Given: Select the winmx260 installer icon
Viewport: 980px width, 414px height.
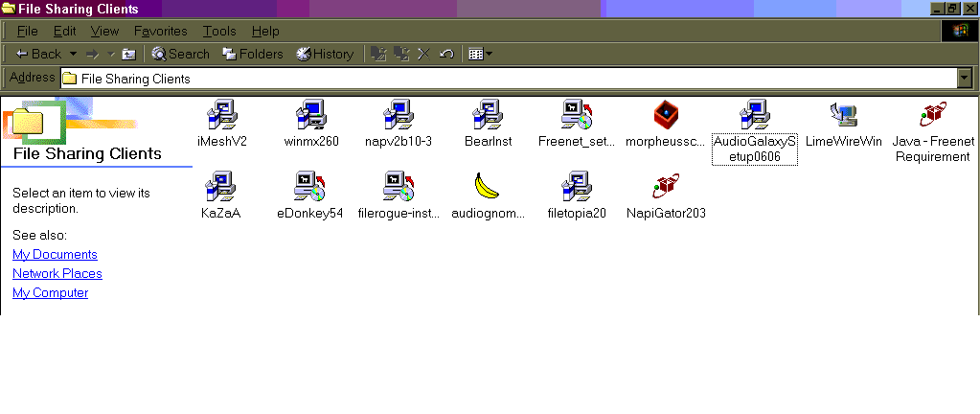Looking at the screenshot, I should coord(311,114).
